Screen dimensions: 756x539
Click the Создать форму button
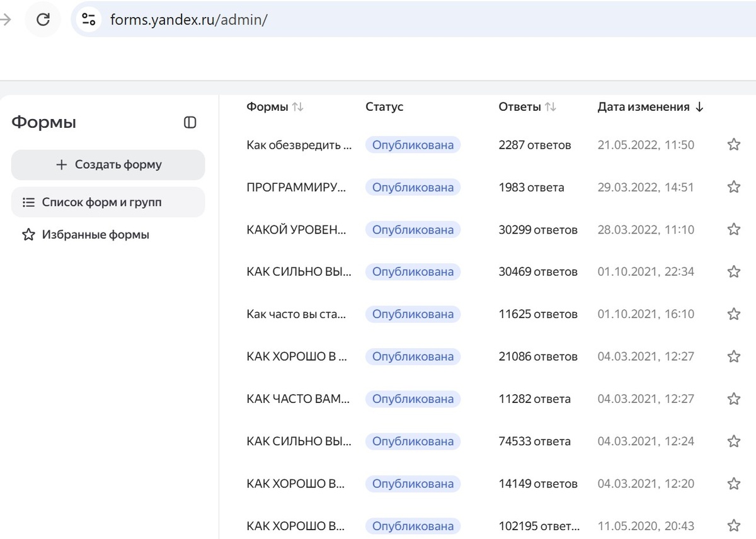coord(108,165)
